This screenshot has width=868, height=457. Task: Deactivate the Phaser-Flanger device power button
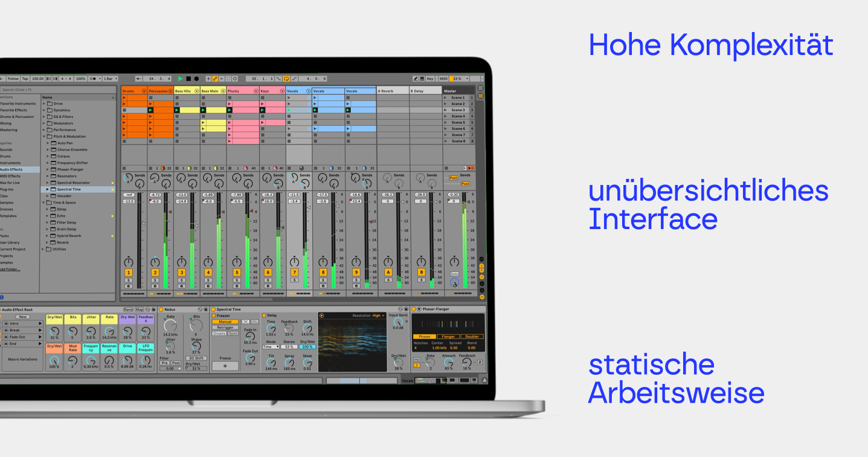click(413, 309)
